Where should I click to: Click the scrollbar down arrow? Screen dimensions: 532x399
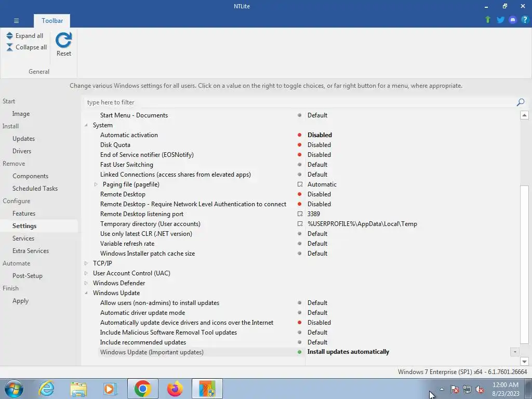click(x=524, y=362)
